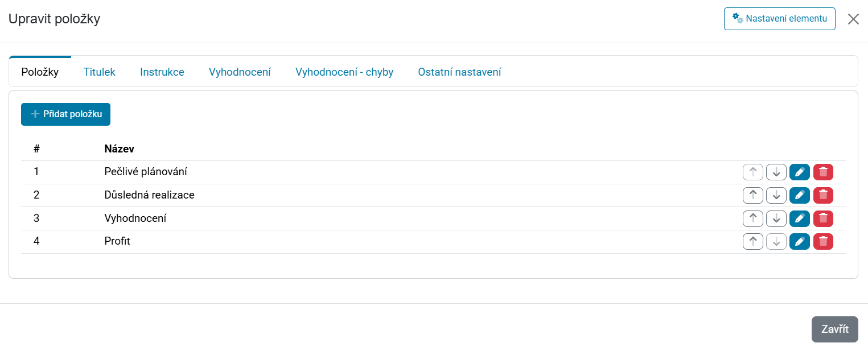Select the 'Vyhodnocení - chyby' tab
868x351 pixels.
[x=344, y=72]
